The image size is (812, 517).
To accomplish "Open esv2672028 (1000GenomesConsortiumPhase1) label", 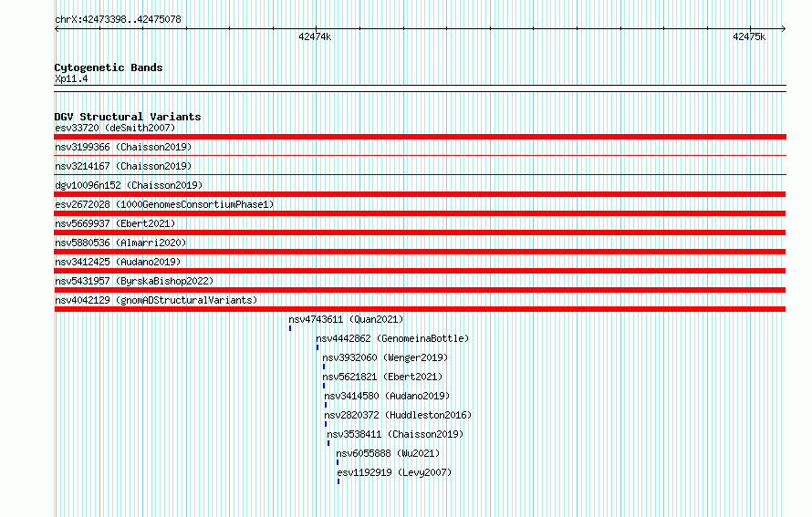I will coord(164,204).
